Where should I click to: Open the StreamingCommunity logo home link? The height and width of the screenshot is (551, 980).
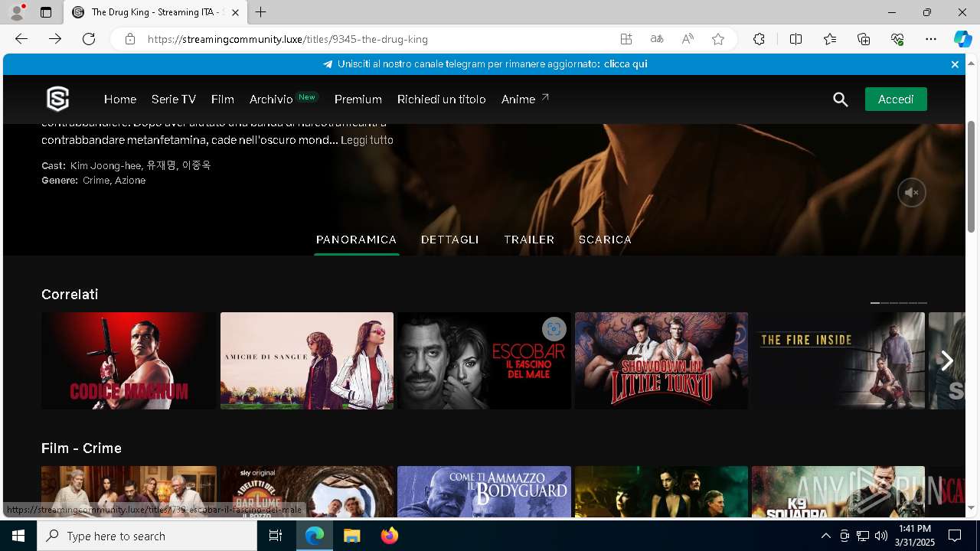click(x=57, y=99)
